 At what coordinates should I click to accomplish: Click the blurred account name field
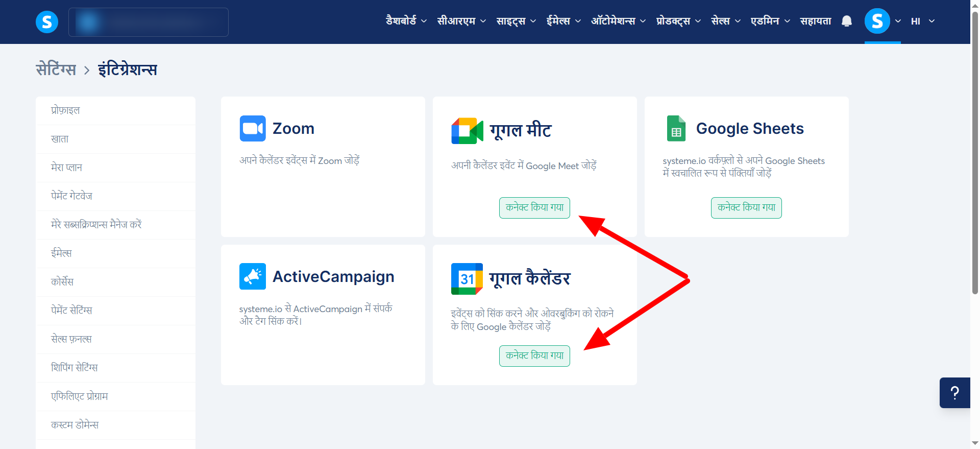click(149, 22)
